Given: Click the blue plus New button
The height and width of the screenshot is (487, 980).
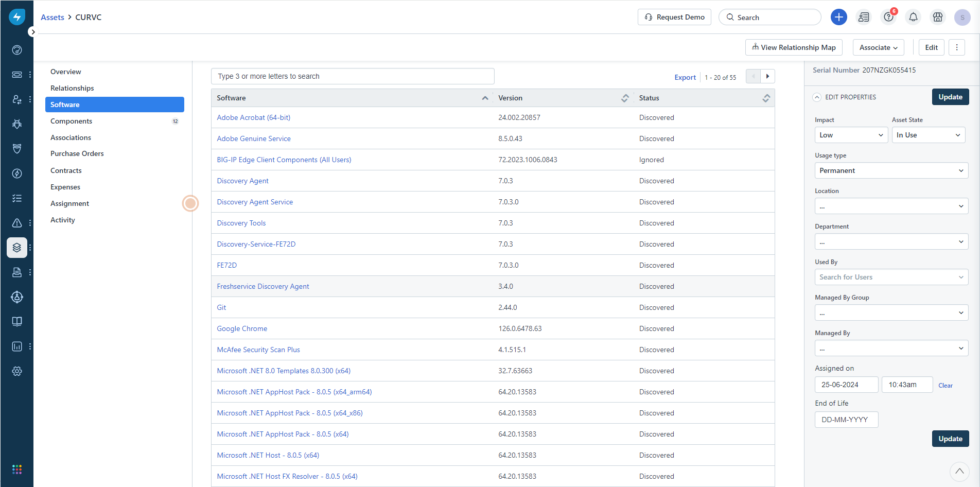Looking at the screenshot, I should tap(839, 17).
